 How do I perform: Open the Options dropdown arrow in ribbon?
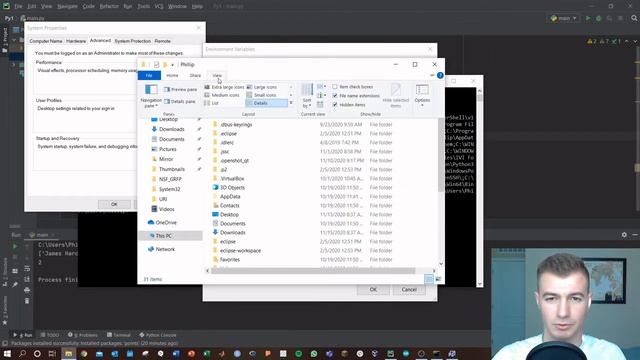pyautogui.click(x=422, y=106)
